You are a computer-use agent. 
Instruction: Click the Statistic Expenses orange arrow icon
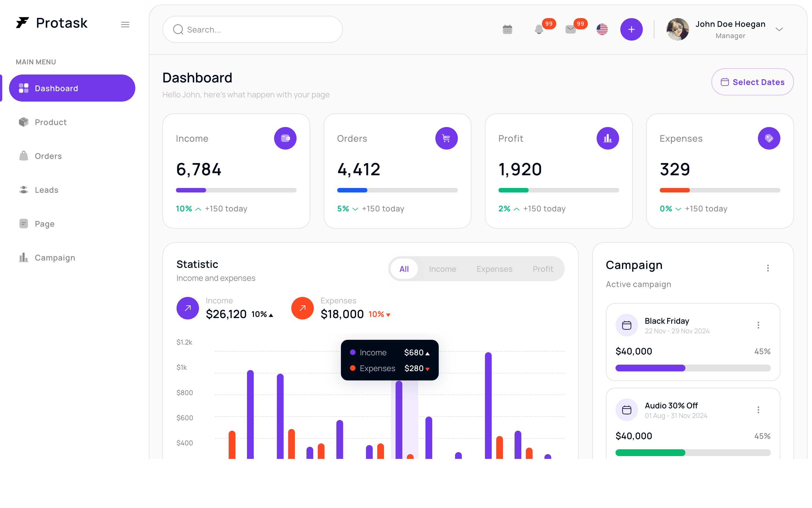[302, 308]
